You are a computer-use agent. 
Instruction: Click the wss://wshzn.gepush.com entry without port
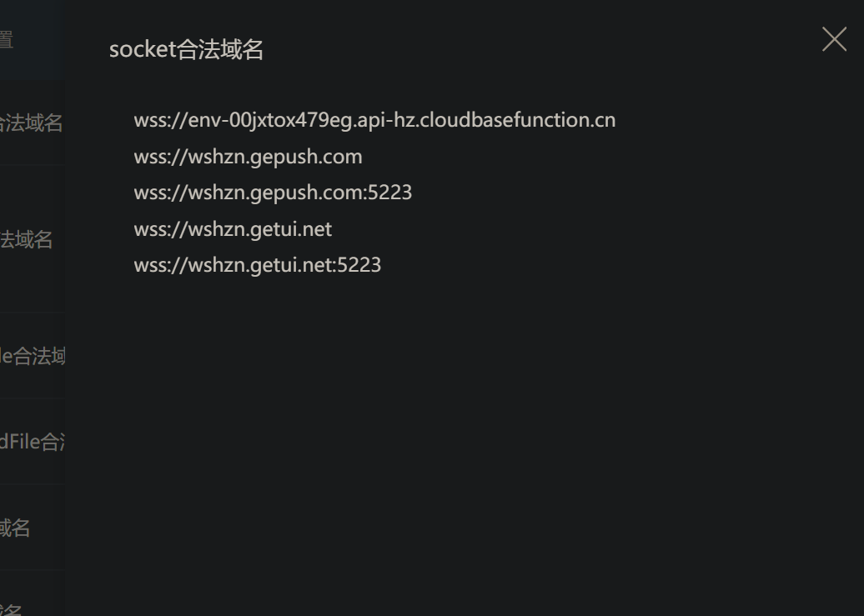pos(248,157)
